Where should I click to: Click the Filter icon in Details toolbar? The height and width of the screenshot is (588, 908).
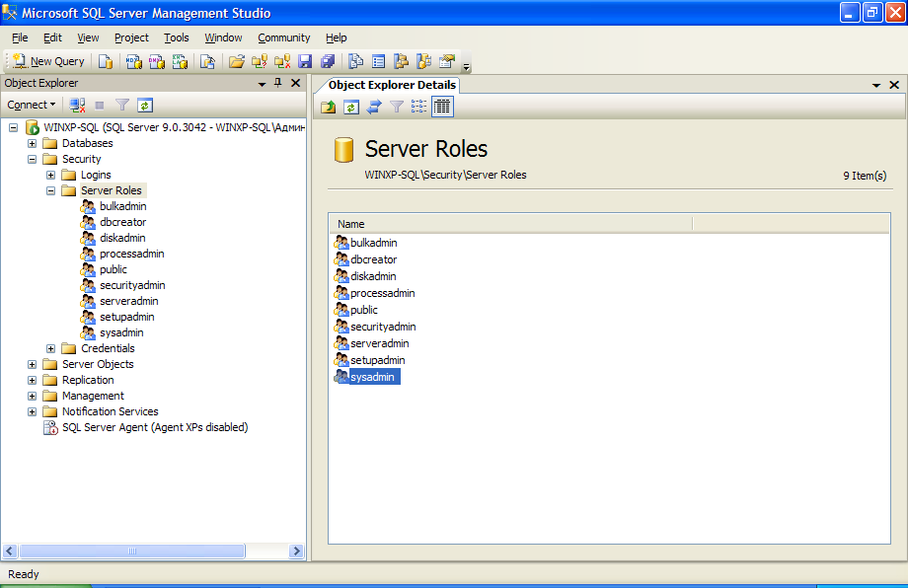click(x=396, y=107)
